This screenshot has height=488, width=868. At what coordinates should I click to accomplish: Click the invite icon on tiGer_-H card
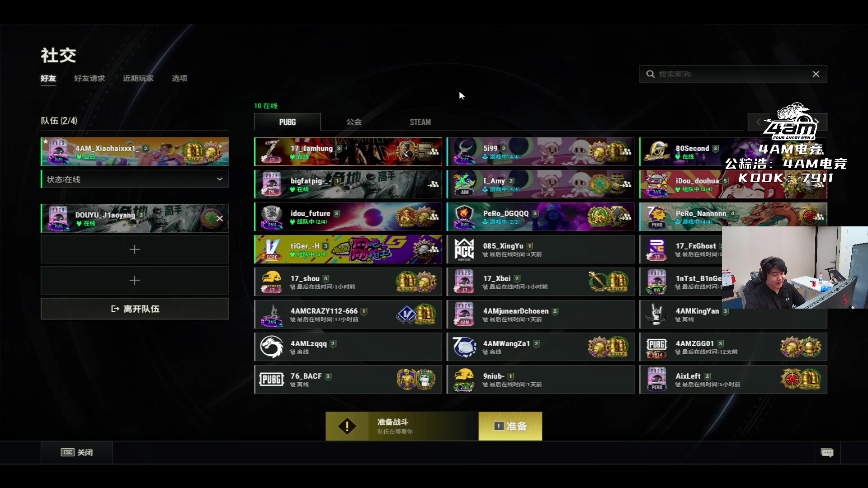pos(434,249)
